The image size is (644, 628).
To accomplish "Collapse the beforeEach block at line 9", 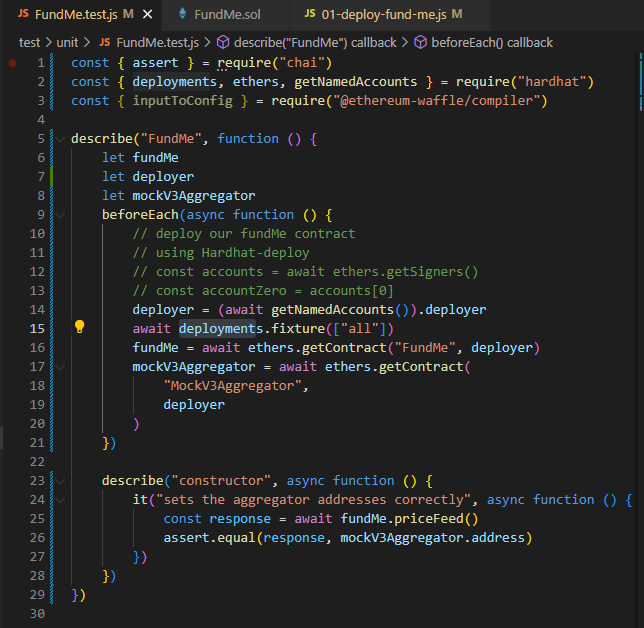I will coord(60,215).
